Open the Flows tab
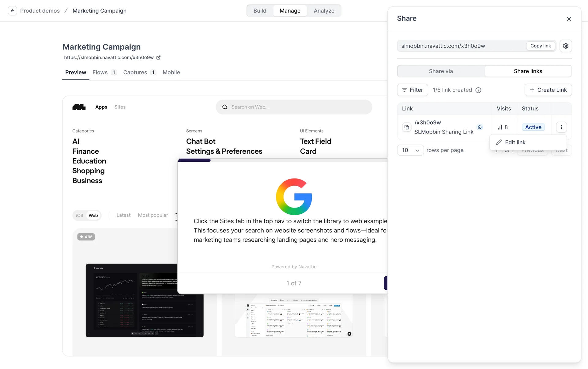 tap(100, 73)
